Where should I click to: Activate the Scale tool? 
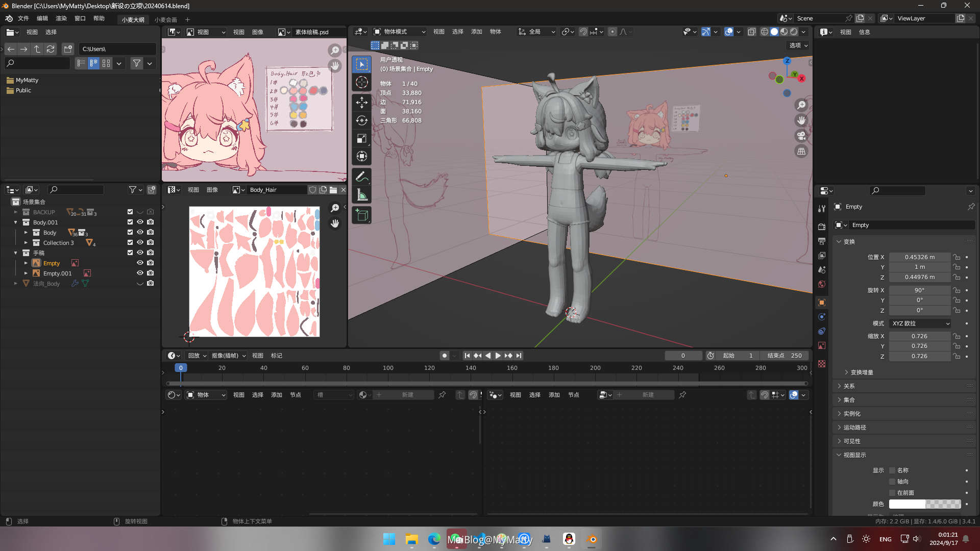tap(362, 138)
